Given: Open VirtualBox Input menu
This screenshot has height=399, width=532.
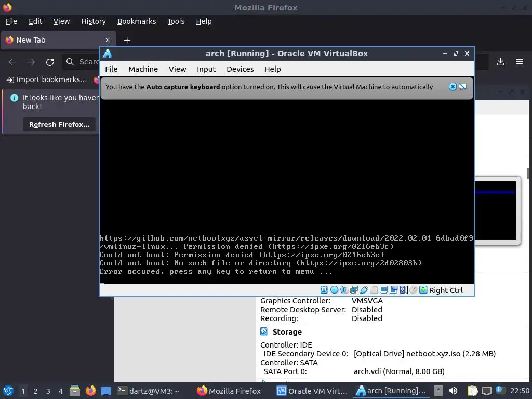Looking at the screenshot, I should [x=206, y=69].
